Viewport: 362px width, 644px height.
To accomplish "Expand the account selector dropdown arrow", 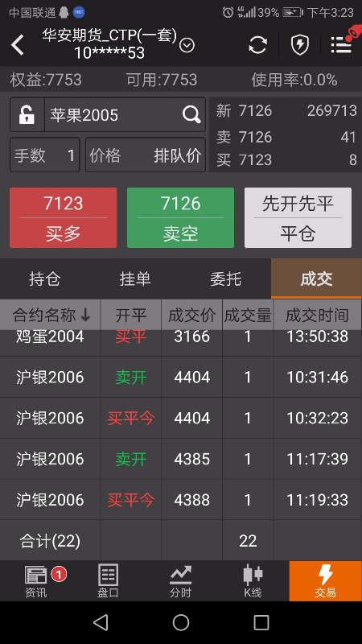I will 187,46.
